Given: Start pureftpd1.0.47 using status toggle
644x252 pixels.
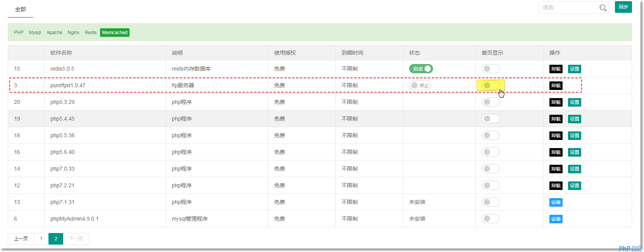Looking at the screenshot, I should coord(420,85).
